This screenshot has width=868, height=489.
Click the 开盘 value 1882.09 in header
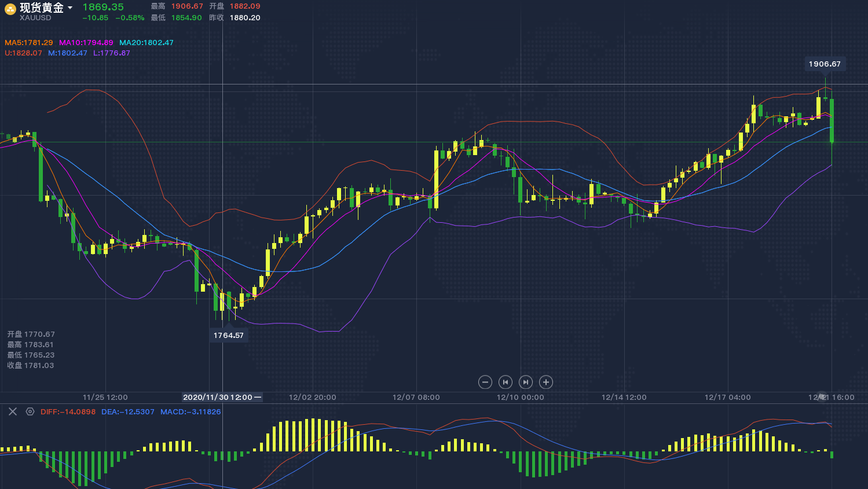pyautogui.click(x=245, y=6)
